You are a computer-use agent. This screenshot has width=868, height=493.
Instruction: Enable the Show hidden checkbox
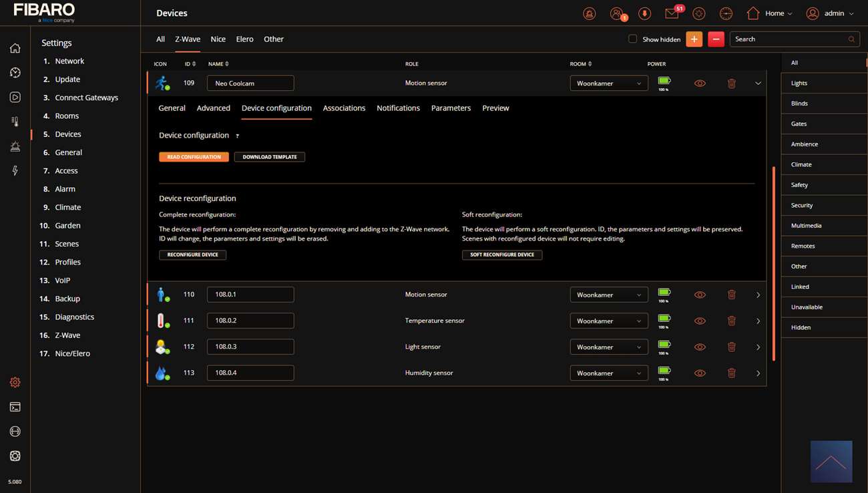tap(632, 39)
